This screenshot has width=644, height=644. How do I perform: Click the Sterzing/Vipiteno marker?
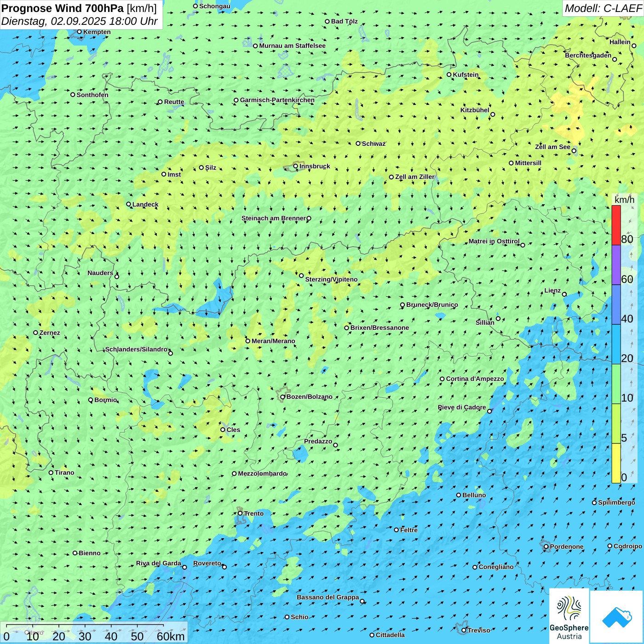[301, 276]
